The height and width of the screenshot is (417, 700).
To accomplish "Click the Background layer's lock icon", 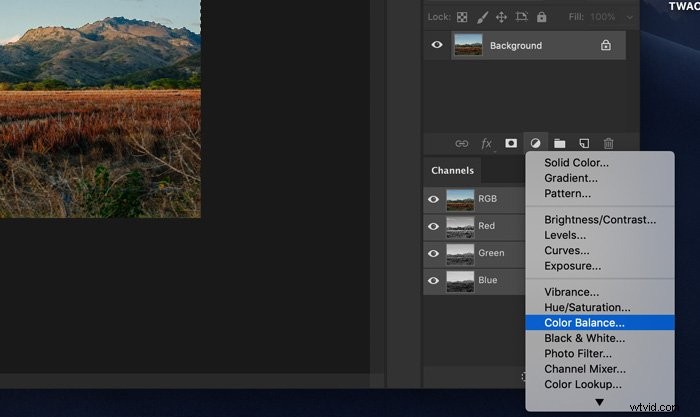I will (606, 45).
